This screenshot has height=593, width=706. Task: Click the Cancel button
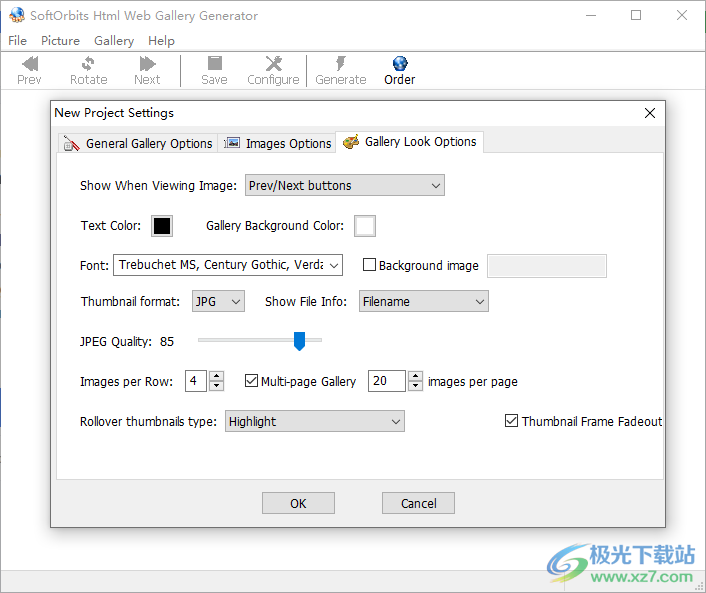point(418,503)
